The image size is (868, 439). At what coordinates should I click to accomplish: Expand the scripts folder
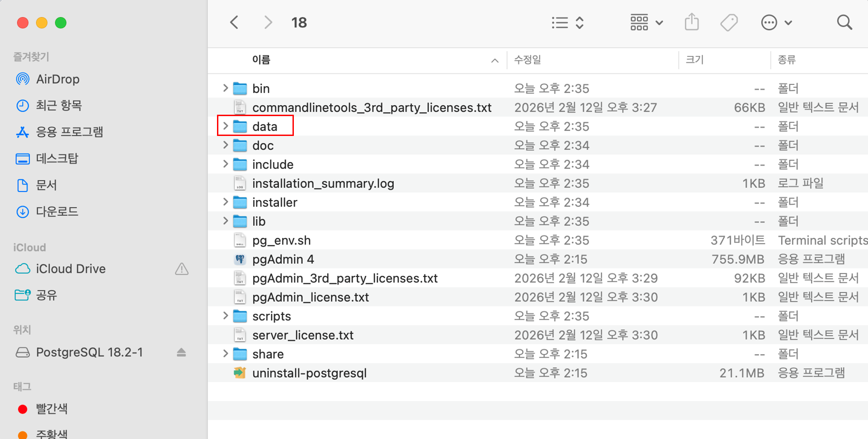tap(225, 316)
